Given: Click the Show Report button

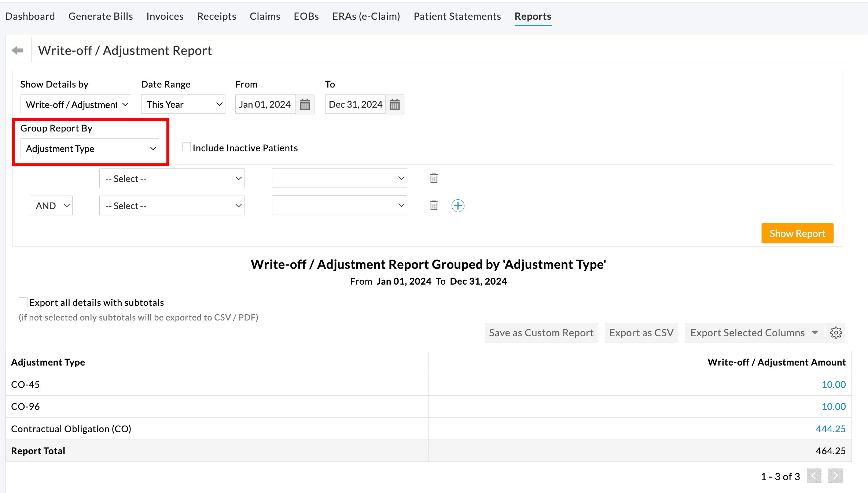Looking at the screenshot, I should pyautogui.click(x=797, y=233).
